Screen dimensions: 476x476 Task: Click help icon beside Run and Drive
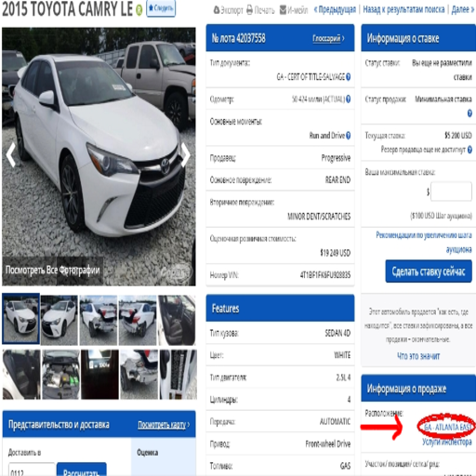coord(349,136)
